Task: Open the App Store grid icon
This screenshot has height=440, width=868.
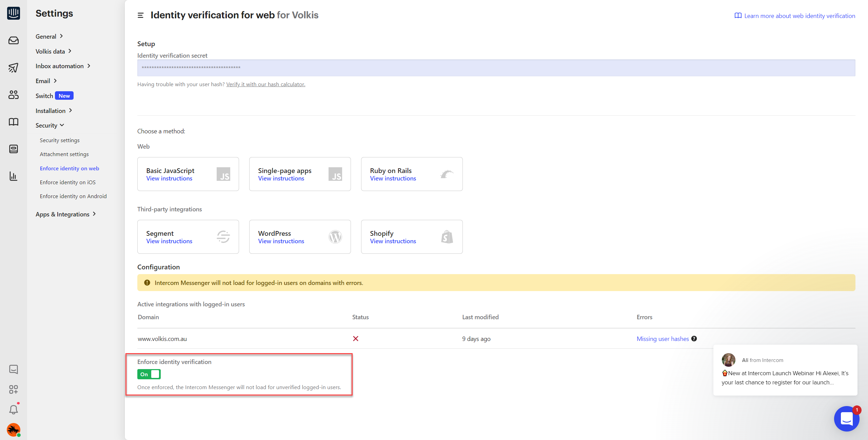Action: 14,389
